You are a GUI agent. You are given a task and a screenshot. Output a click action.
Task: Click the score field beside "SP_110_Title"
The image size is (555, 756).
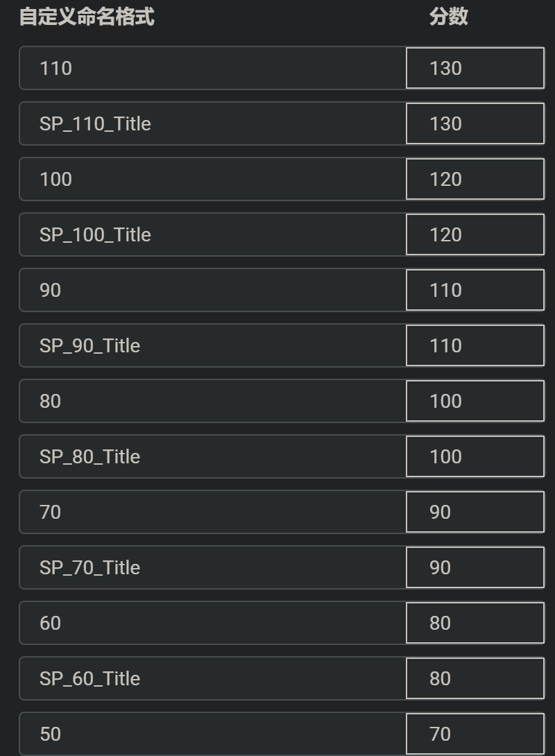coord(475,123)
